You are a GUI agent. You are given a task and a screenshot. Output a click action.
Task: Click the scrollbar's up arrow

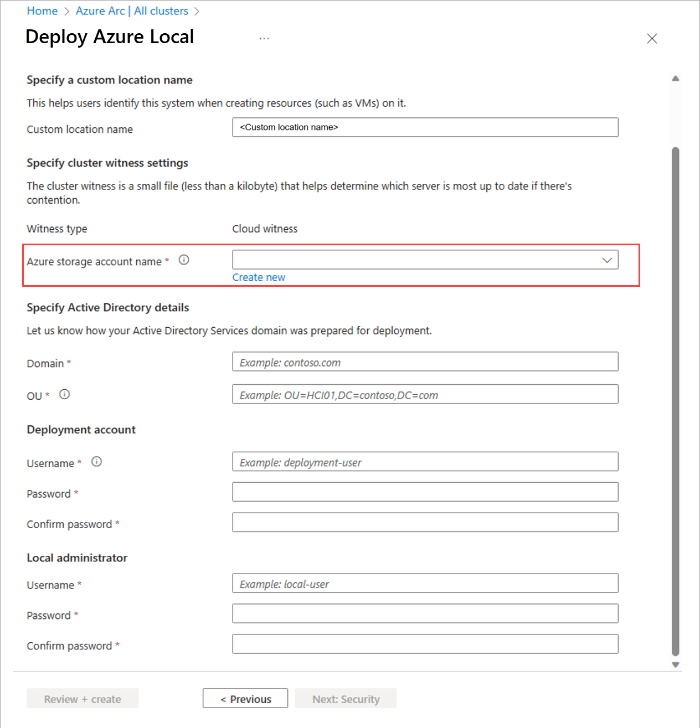tap(675, 79)
